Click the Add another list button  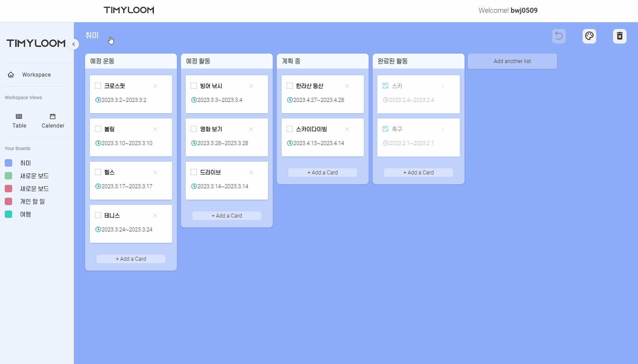point(512,61)
